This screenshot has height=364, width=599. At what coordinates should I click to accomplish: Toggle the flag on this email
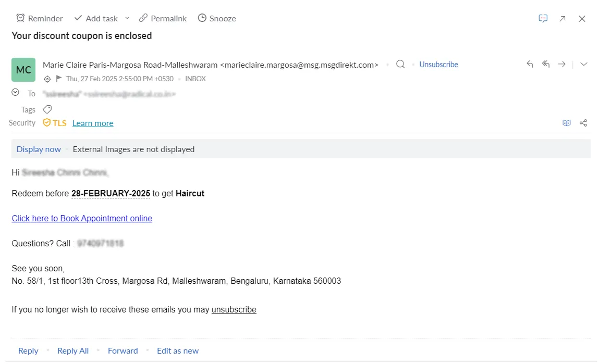pos(59,79)
